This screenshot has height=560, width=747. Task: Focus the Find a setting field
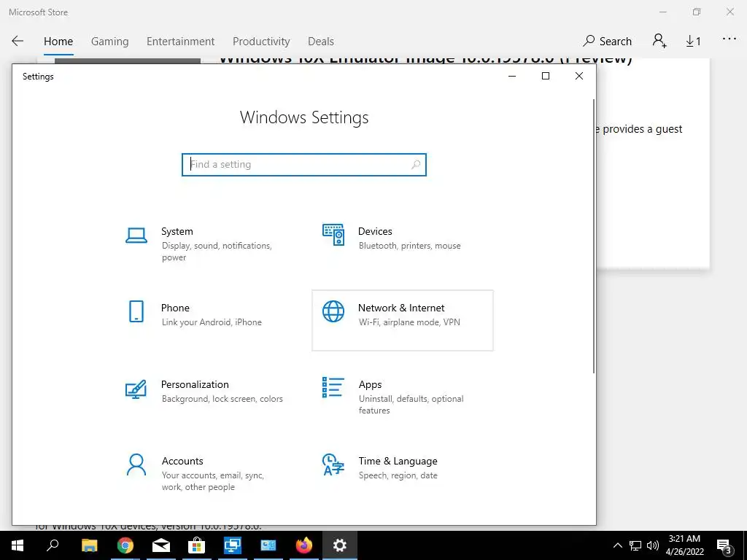304,165
